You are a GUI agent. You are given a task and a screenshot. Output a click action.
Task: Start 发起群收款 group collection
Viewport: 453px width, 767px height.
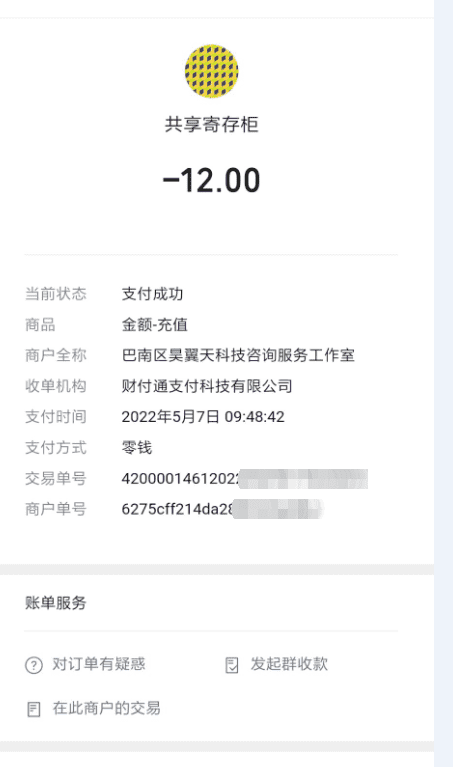pos(289,664)
